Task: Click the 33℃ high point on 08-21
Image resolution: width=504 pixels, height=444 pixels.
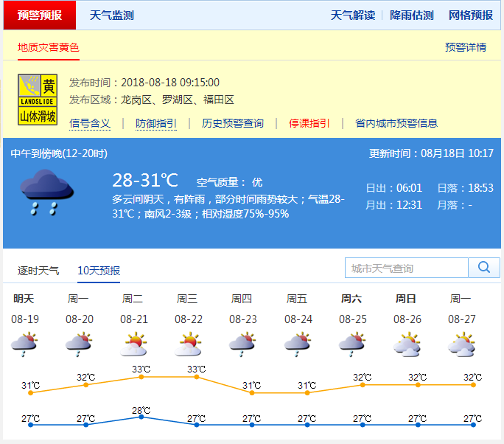Action: 141,377
